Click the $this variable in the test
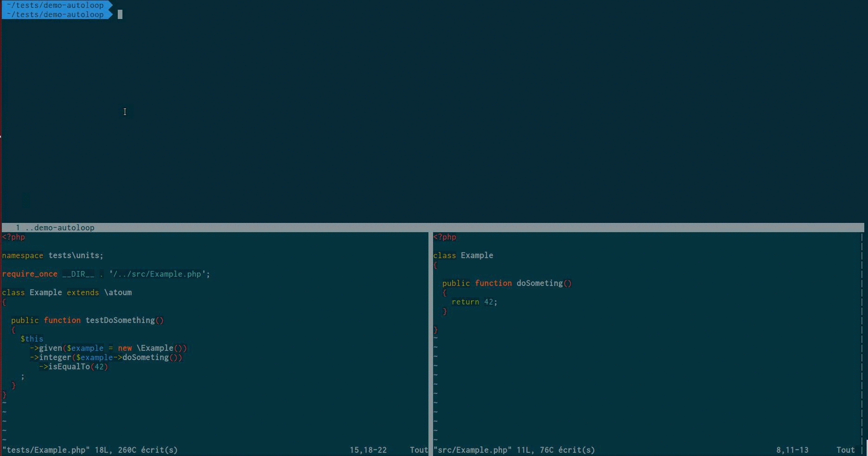 [x=32, y=339]
